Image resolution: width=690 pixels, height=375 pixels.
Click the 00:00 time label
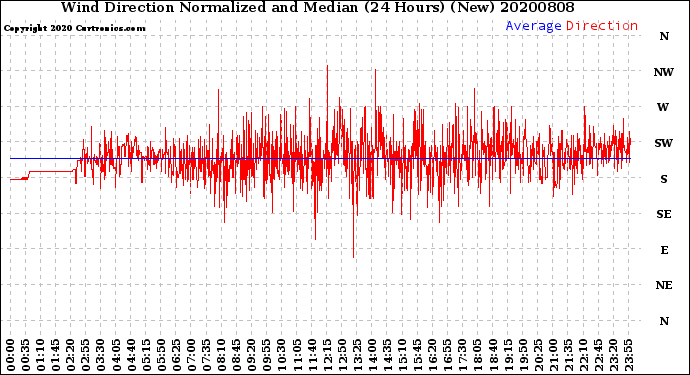tap(11, 355)
